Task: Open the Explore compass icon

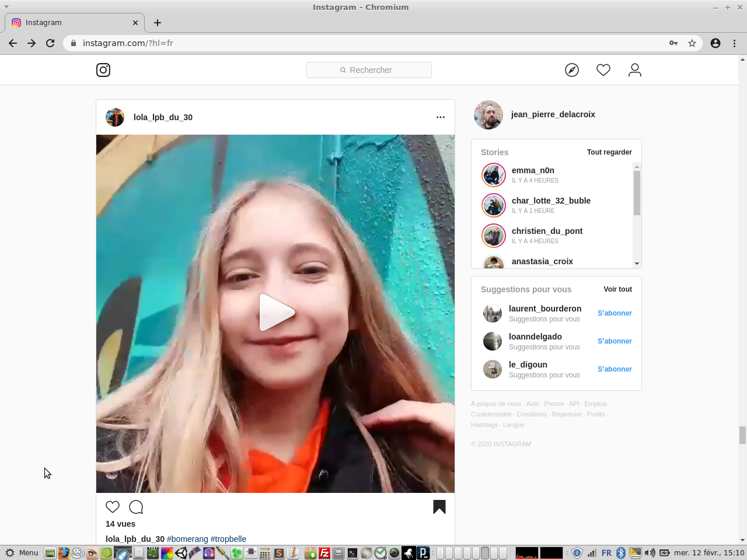Action: point(572,70)
